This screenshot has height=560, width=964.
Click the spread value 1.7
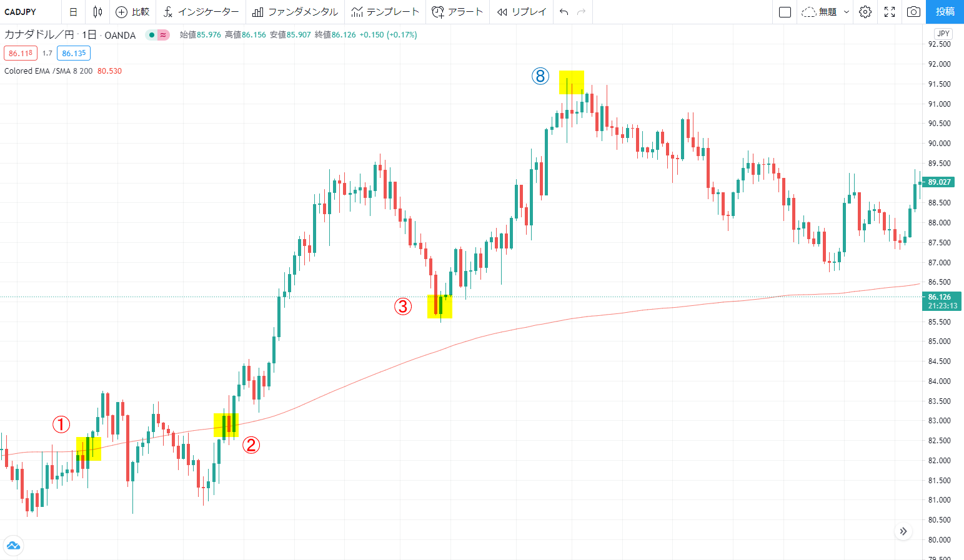point(47,54)
